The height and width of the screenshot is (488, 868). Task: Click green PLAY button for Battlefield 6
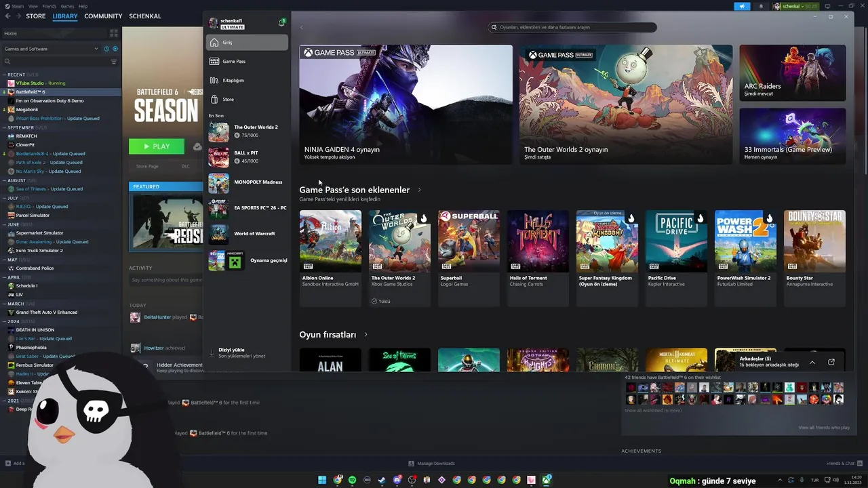point(157,146)
